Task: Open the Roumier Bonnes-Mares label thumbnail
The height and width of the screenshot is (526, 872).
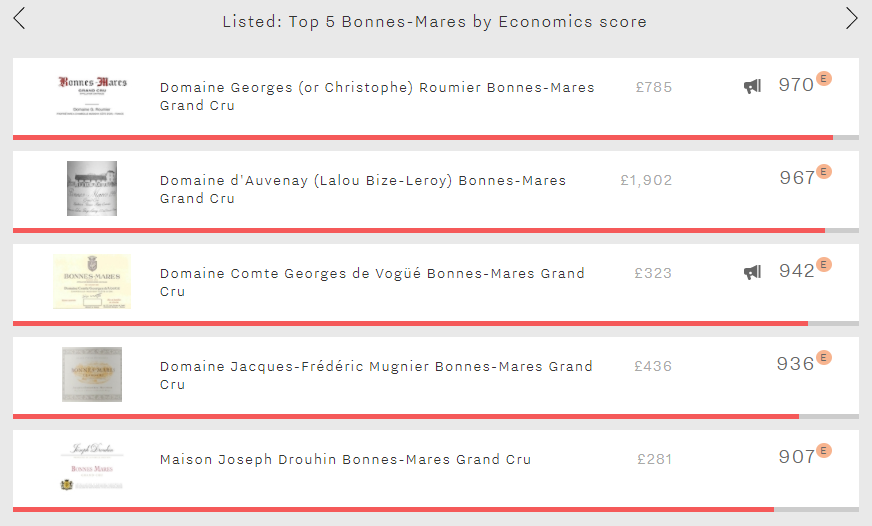Action: [x=92, y=96]
